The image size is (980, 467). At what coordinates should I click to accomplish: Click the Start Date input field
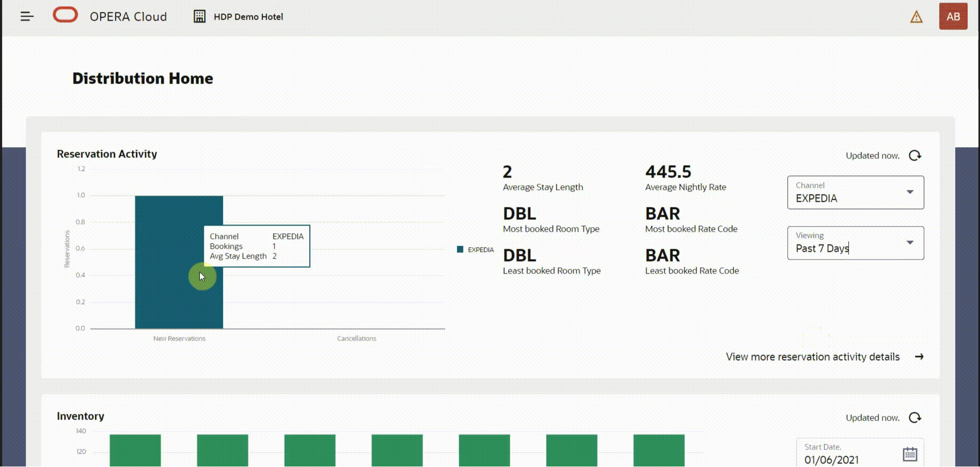pos(860,453)
